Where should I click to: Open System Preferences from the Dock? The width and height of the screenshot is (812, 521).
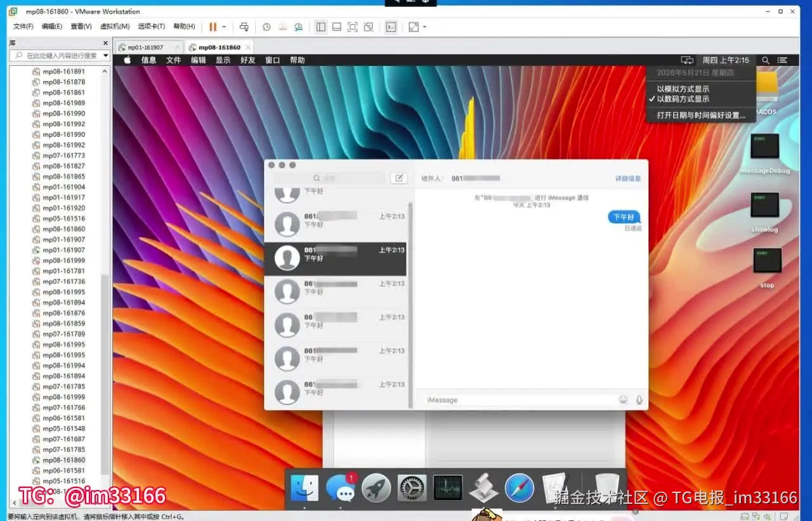click(x=412, y=489)
